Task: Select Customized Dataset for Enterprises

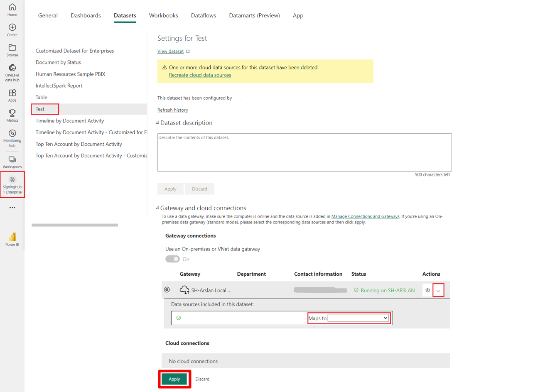Action: (x=75, y=51)
